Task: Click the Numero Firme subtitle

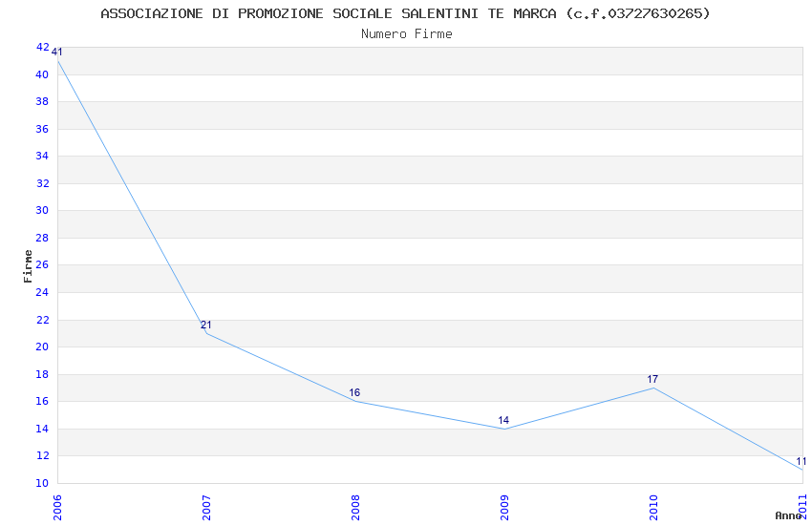Action: 407,34
